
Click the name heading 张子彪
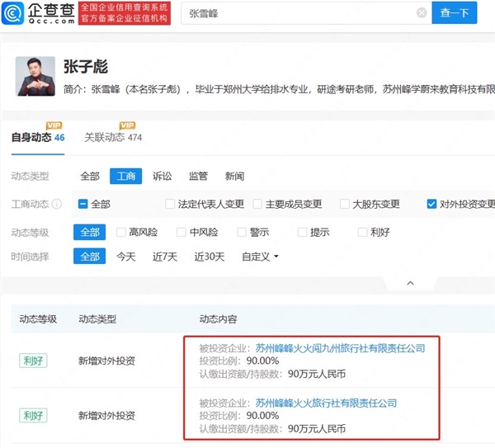click(x=86, y=67)
